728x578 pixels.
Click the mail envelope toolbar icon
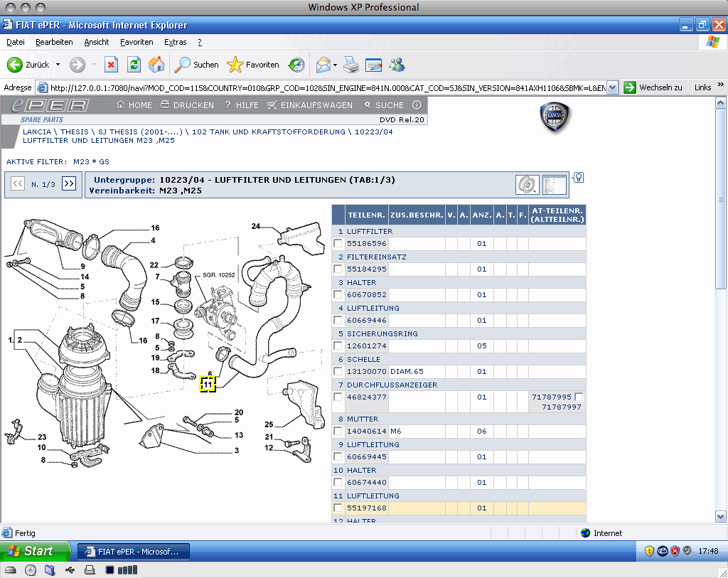(x=323, y=65)
